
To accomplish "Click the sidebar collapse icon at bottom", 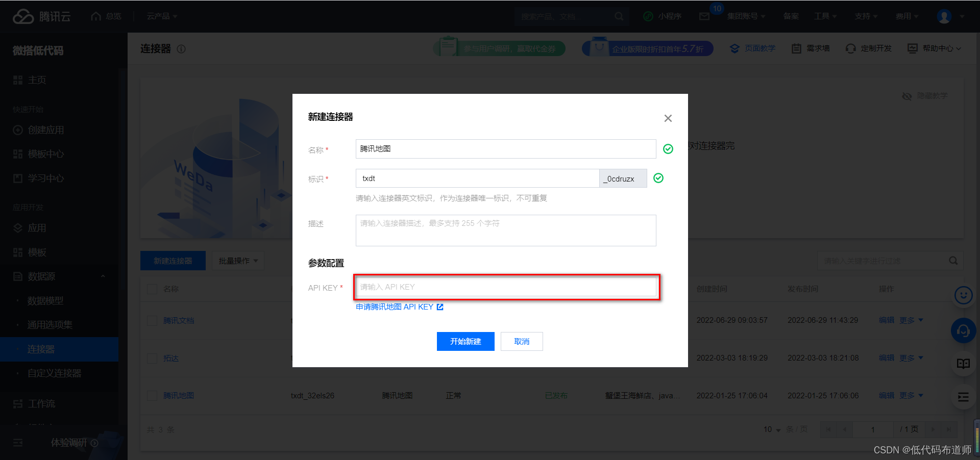I will (18, 443).
